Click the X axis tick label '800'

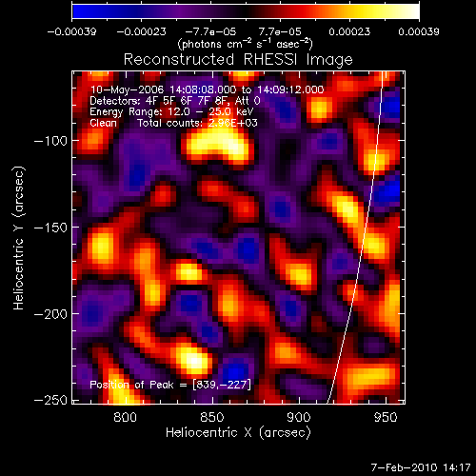click(125, 417)
